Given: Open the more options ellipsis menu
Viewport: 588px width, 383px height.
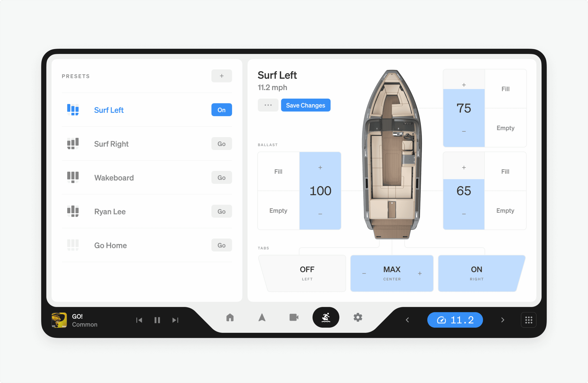Looking at the screenshot, I should tap(268, 105).
